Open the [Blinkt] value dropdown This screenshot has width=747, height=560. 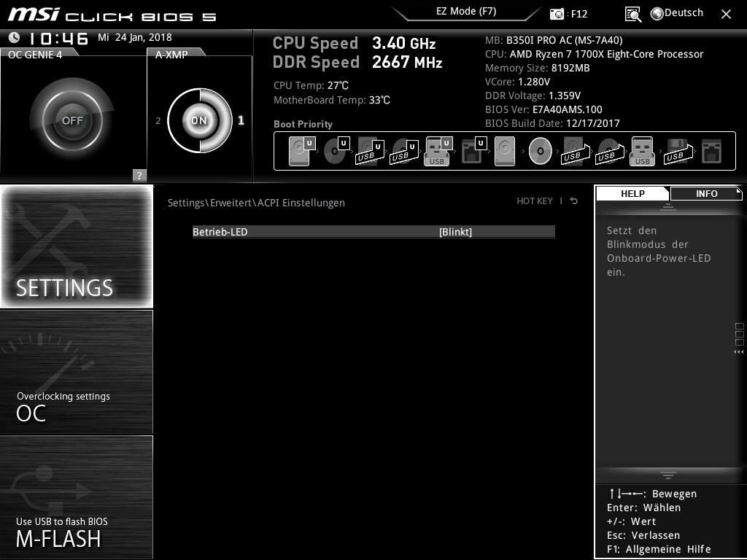tap(455, 232)
